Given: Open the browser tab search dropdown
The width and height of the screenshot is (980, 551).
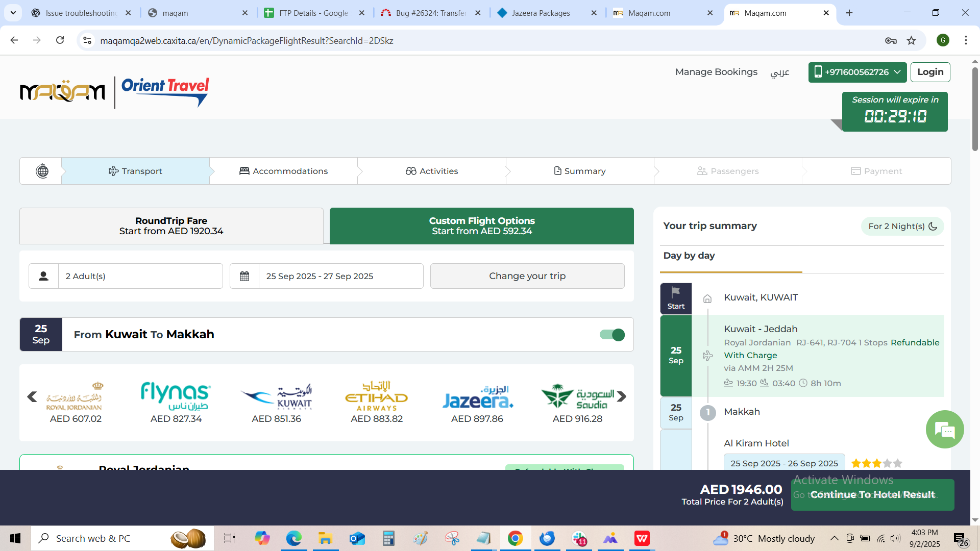Looking at the screenshot, I should (13, 13).
